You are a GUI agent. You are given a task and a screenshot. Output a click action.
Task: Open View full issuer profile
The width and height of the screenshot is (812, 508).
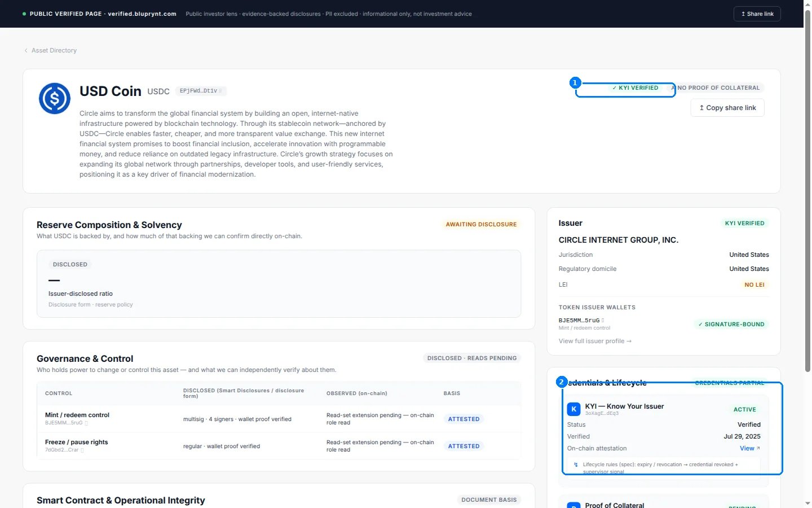[x=595, y=341]
